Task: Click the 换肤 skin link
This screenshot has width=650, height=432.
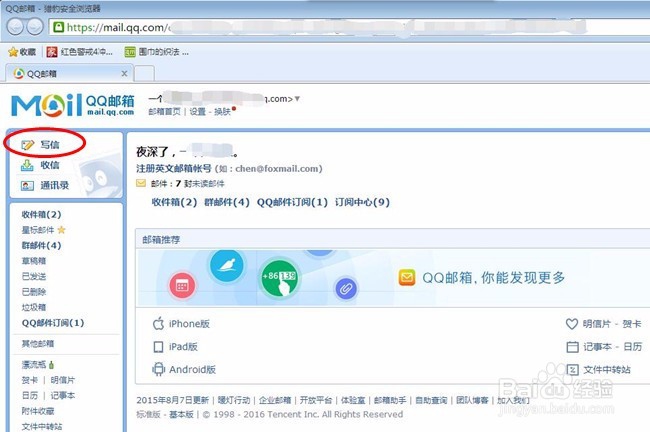Action: [222, 112]
